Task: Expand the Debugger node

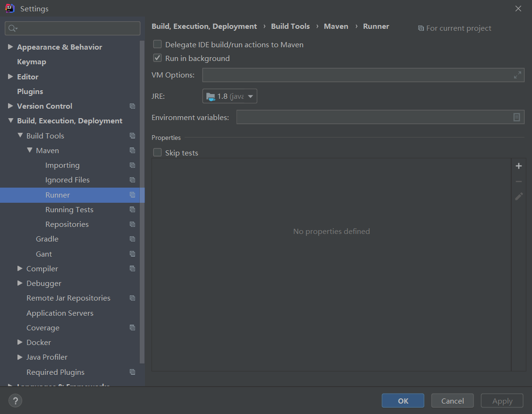Action: [20, 283]
